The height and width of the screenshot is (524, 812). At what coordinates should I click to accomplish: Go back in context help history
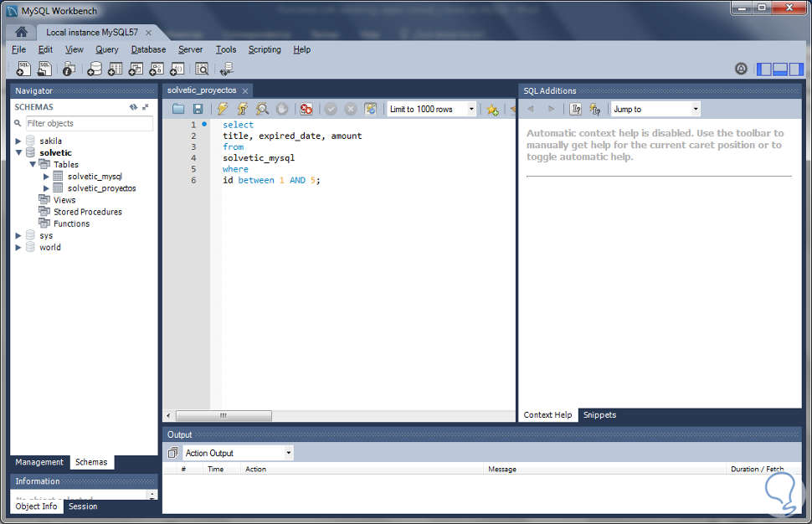coord(530,109)
